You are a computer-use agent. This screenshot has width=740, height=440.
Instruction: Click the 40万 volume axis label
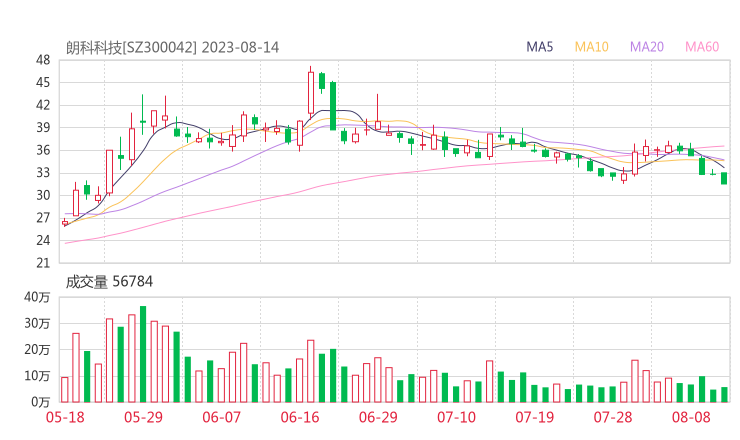(37, 297)
